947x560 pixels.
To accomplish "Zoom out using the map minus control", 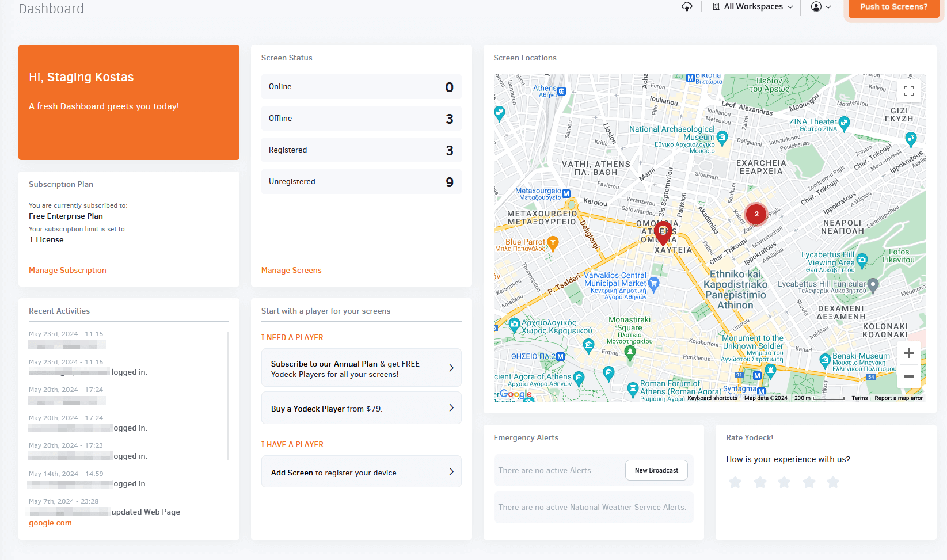I will tap(909, 376).
